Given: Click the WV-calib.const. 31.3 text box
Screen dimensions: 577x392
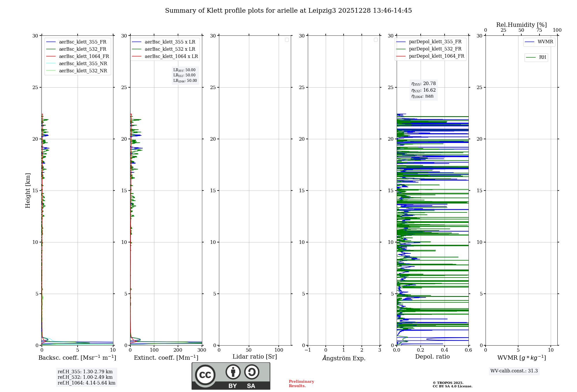Looking at the screenshot, I should (x=514, y=371).
